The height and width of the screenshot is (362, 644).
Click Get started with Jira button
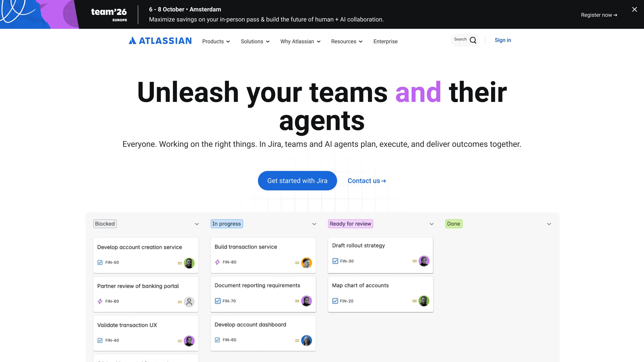click(297, 181)
